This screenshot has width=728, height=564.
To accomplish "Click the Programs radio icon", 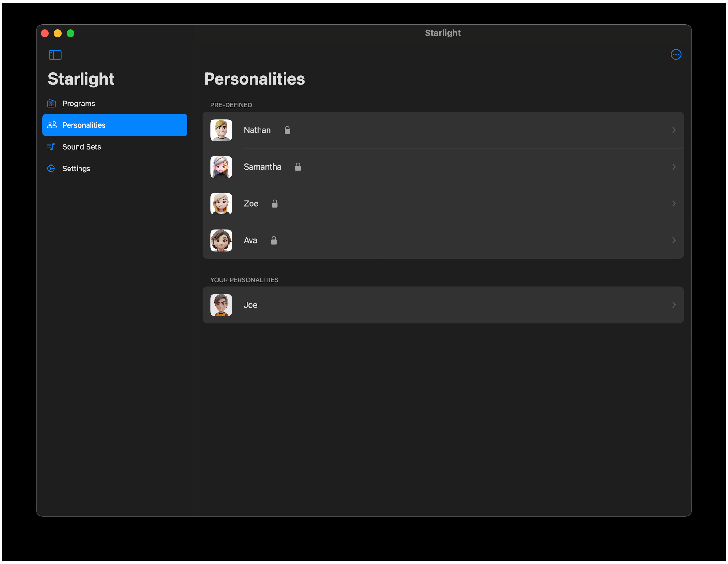I will [x=51, y=103].
